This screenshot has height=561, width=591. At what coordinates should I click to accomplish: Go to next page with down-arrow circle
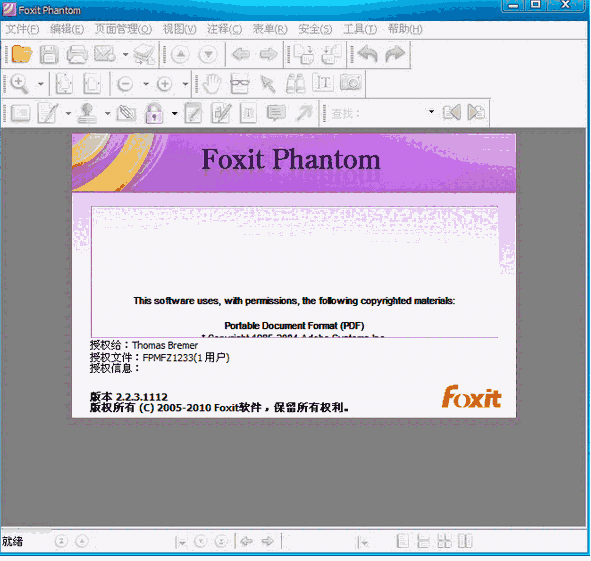208,55
